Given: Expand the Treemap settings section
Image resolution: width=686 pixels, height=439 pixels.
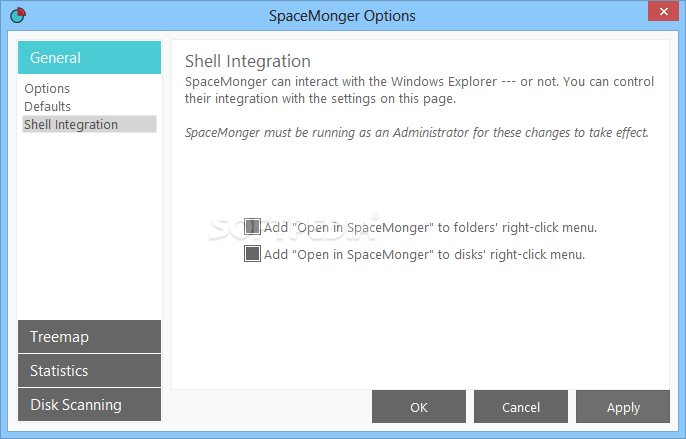Looking at the screenshot, I should tap(89, 337).
